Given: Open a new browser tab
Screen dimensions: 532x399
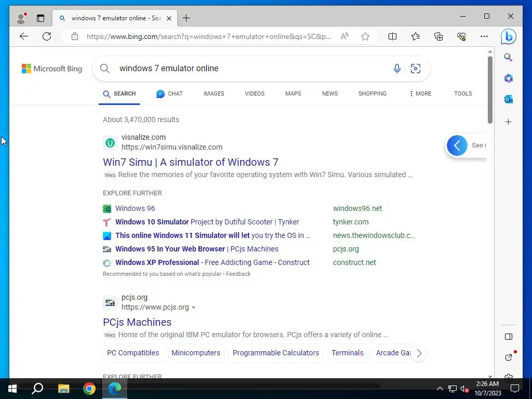Looking at the screenshot, I should (x=187, y=18).
